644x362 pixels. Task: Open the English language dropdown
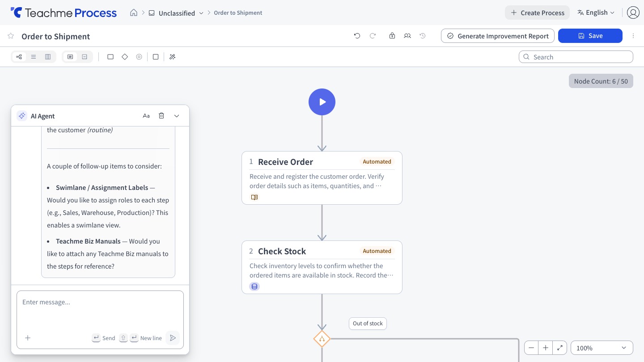tap(596, 13)
